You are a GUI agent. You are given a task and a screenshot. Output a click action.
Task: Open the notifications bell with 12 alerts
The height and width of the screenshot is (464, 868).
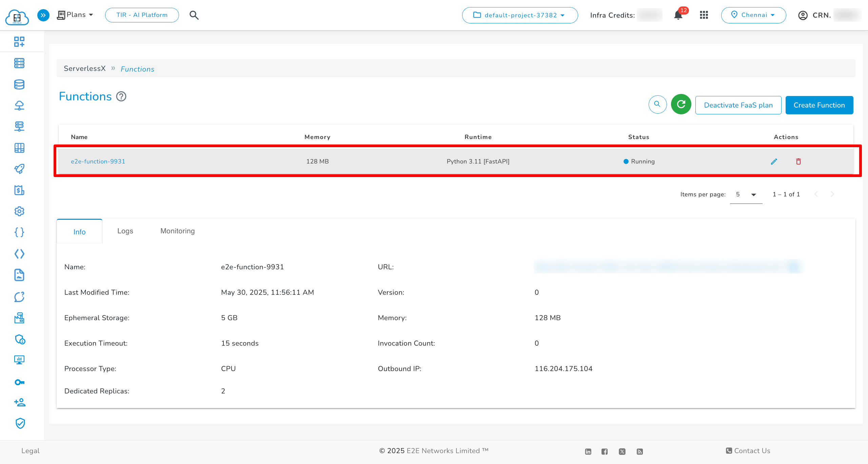pyautogui.click(x=678, y=15)
